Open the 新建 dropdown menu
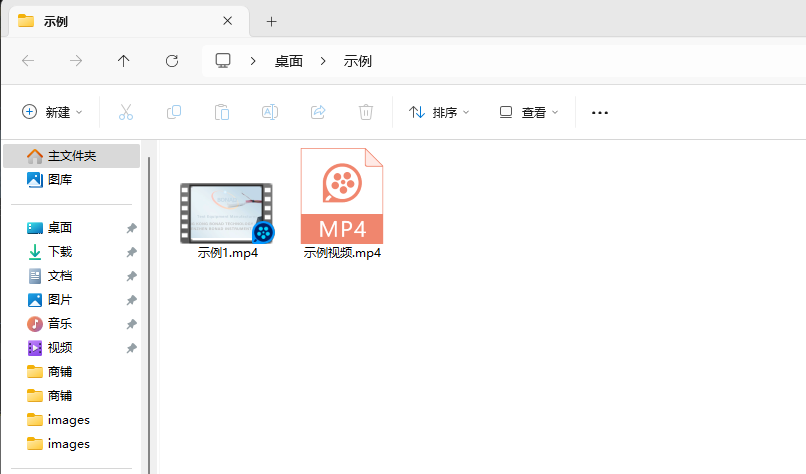The image size is (806, 474). (x=53, y=112)
